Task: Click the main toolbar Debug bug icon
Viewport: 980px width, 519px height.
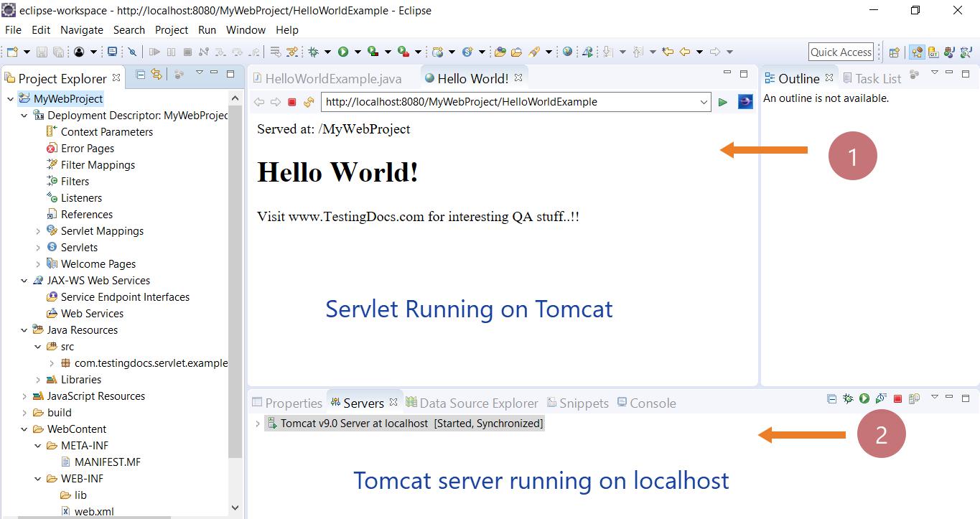Action: coord(313,52)
